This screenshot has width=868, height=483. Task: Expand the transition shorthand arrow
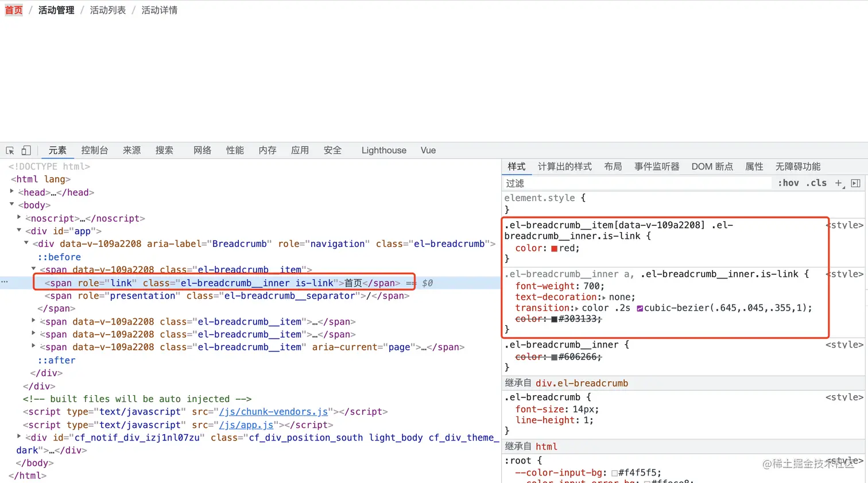577,308
